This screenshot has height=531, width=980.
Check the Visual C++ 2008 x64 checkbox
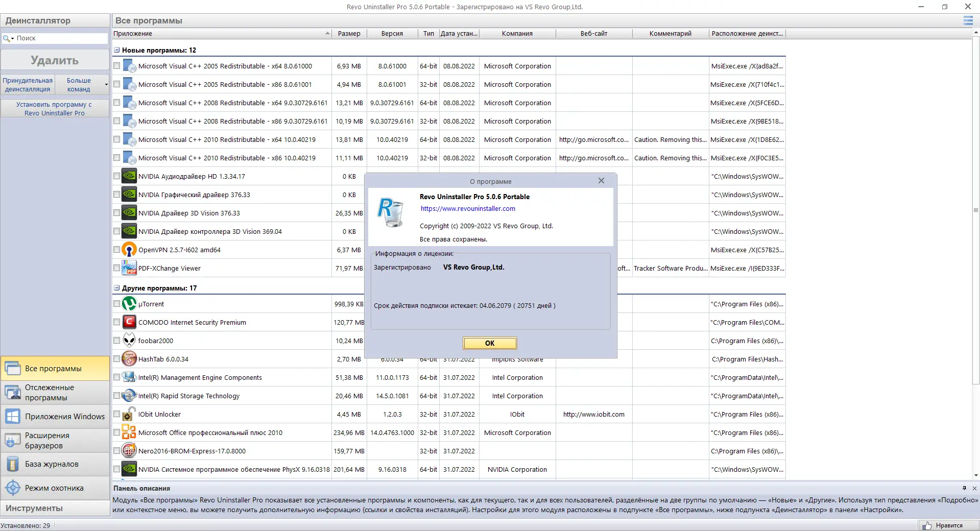coord(117,103)
